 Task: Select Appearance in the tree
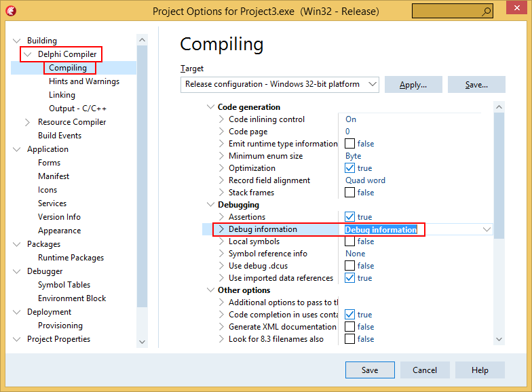[60, 231]
